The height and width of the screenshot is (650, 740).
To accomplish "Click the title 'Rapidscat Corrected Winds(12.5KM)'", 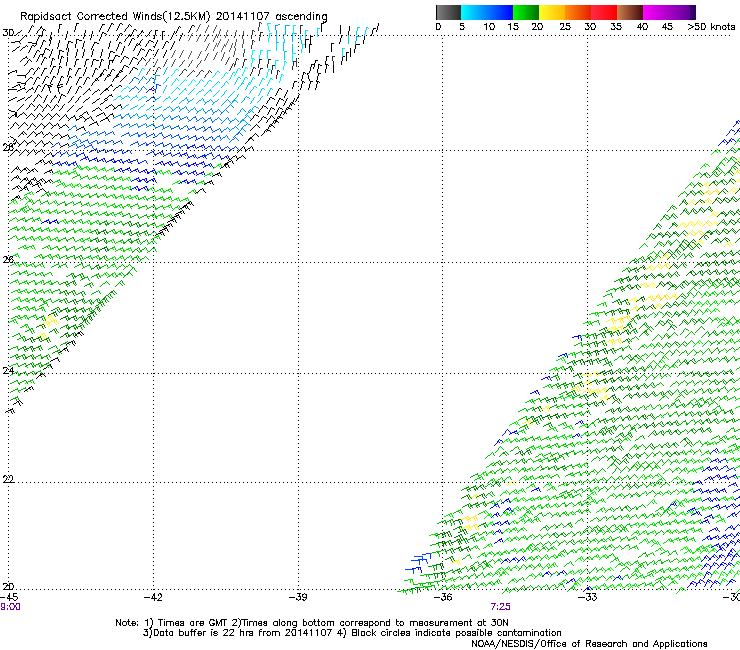I will 115,16.
